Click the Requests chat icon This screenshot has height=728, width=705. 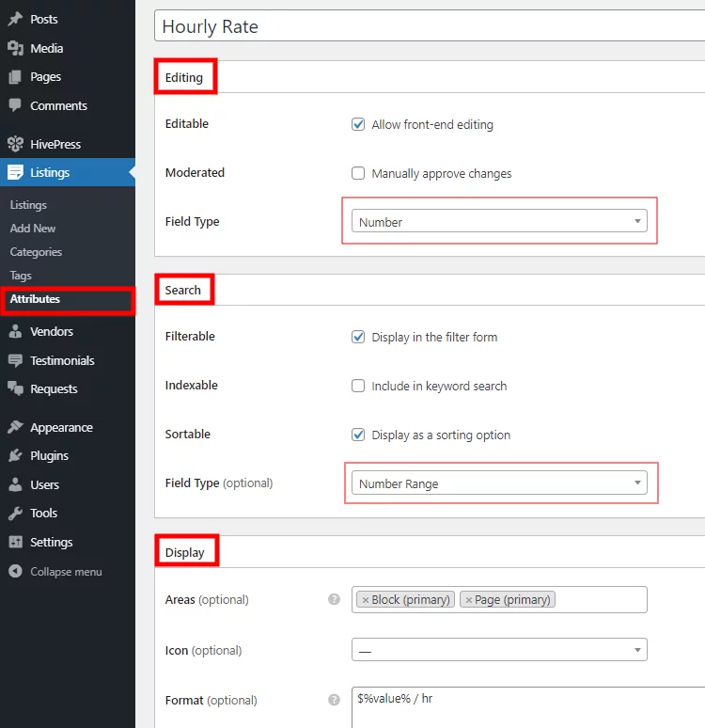click(15, 388)
